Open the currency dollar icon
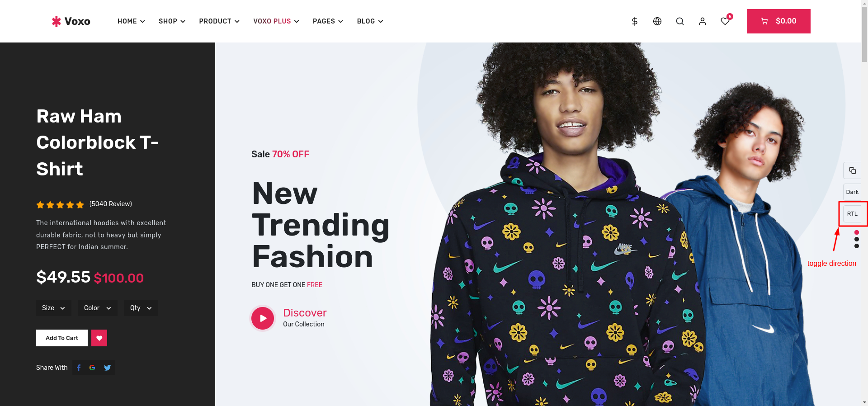This screenshot has height=406, width=868. (x=634, y=21)
